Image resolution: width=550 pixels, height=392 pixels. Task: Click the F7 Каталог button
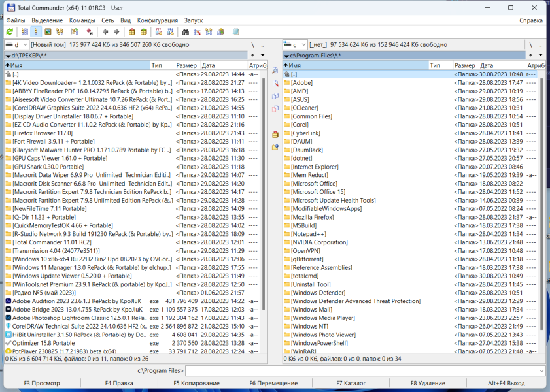click(351, 384)
